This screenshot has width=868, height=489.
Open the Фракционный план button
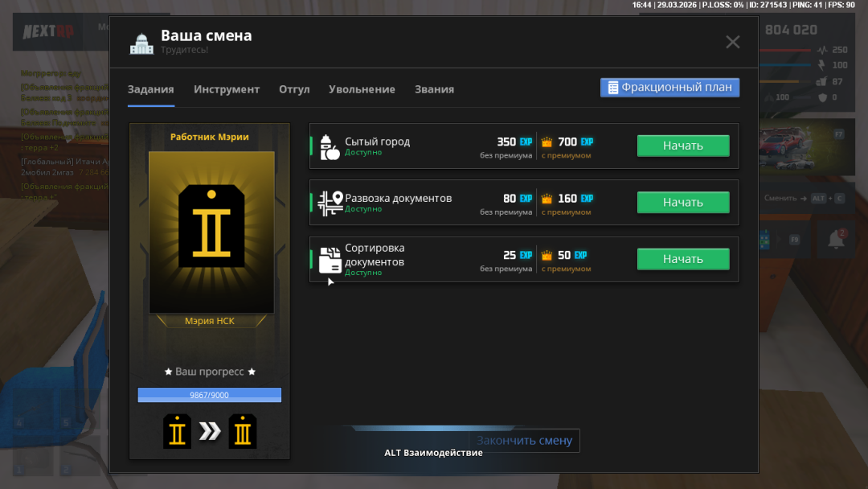669,88
